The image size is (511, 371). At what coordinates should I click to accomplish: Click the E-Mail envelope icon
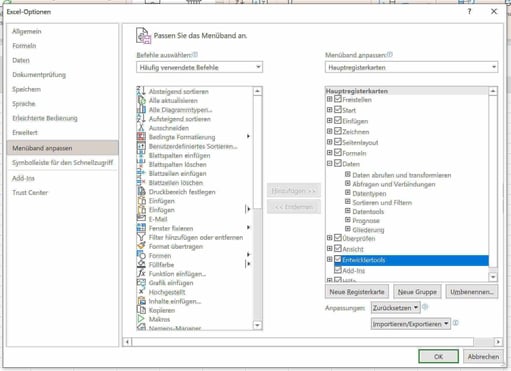pos(141,219)
